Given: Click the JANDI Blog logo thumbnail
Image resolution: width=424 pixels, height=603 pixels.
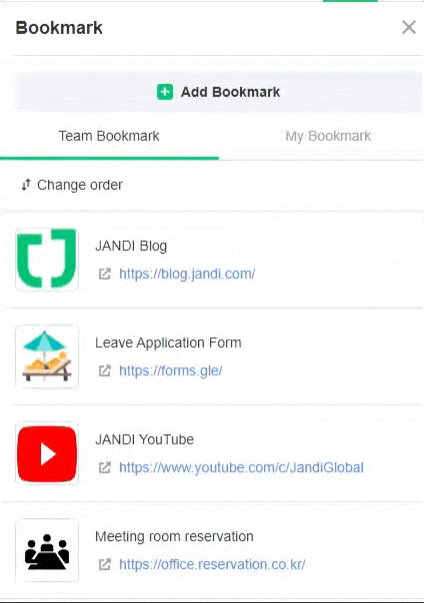Looking at the screenshot, I should [47, 258].
